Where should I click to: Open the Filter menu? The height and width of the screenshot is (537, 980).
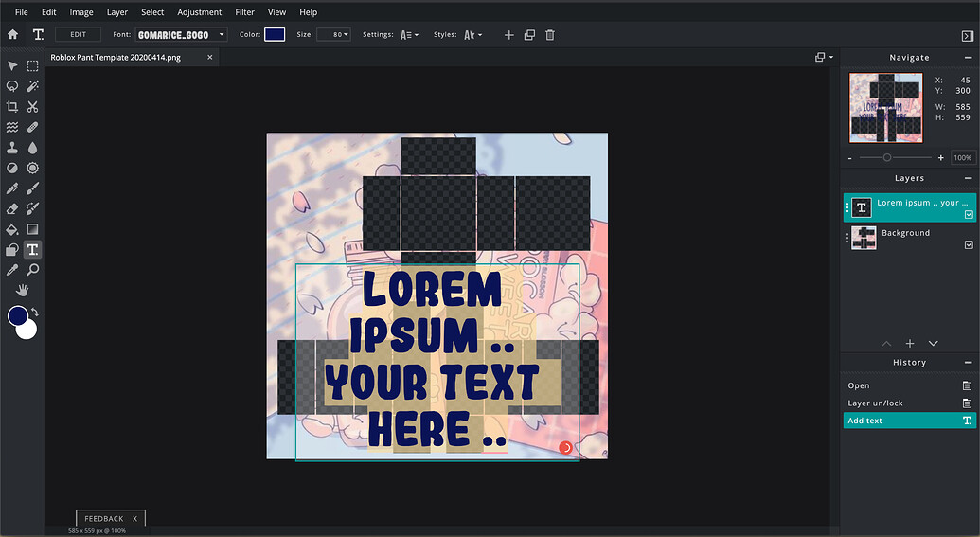(244, 12)
